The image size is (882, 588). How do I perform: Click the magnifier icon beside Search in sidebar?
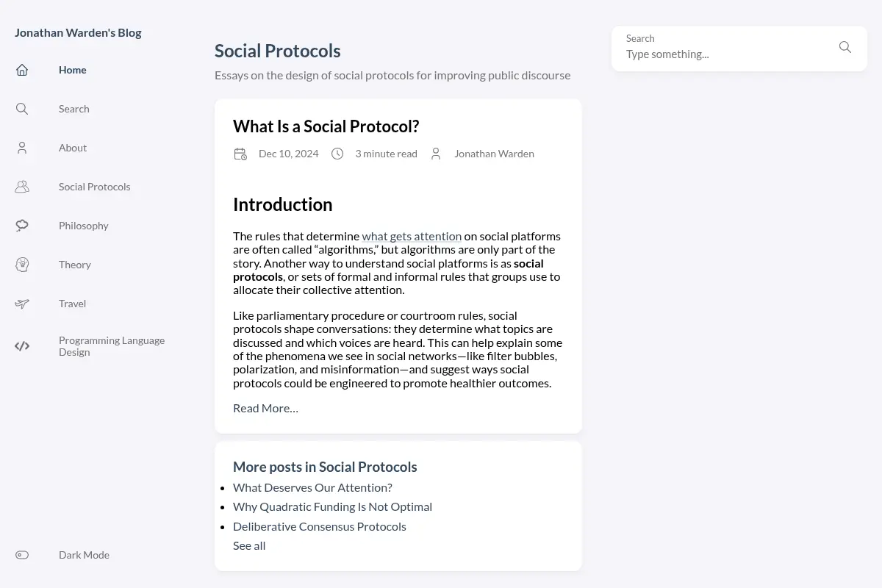22,109
